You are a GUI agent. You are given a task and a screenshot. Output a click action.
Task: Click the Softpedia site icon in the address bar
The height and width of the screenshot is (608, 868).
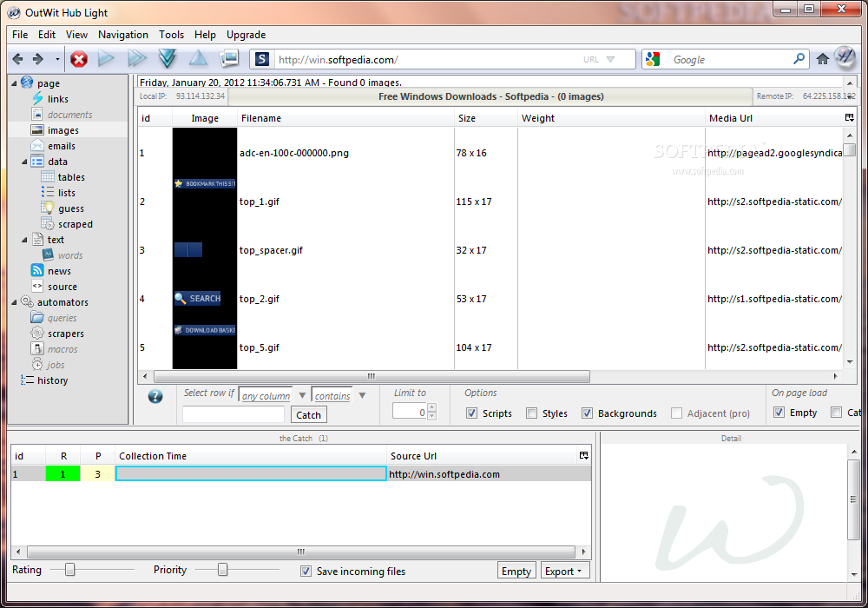click(262, 59)
